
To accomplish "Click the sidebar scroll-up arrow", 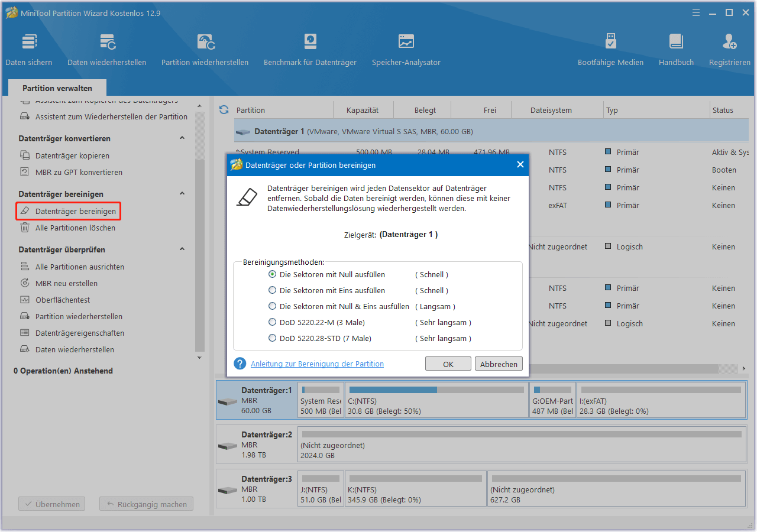I will click(x=199, y=105).
